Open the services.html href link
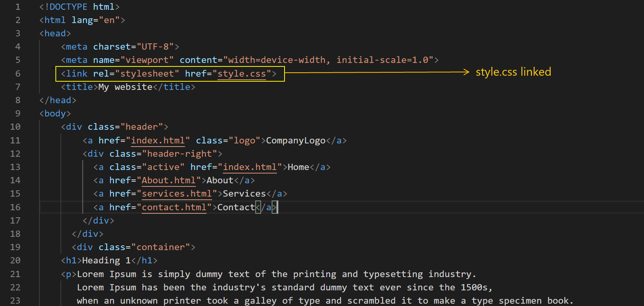This screenshot has width=644, height=306. pos(177,193)
